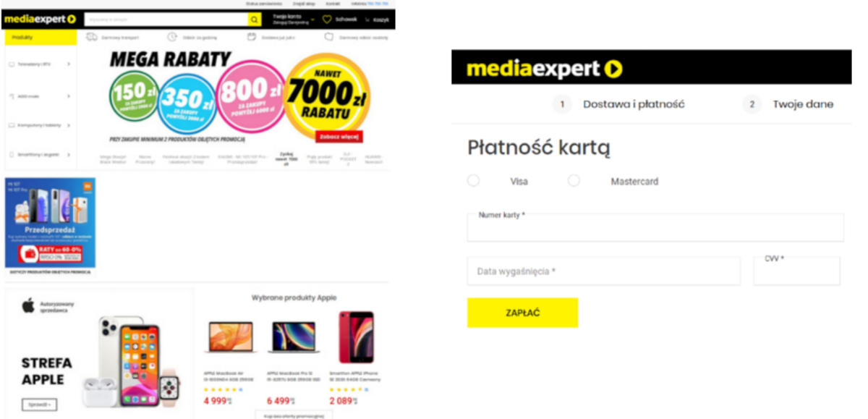Click the yellow search magnifier icon
The image size is (868, 419).
click(255, 20)
